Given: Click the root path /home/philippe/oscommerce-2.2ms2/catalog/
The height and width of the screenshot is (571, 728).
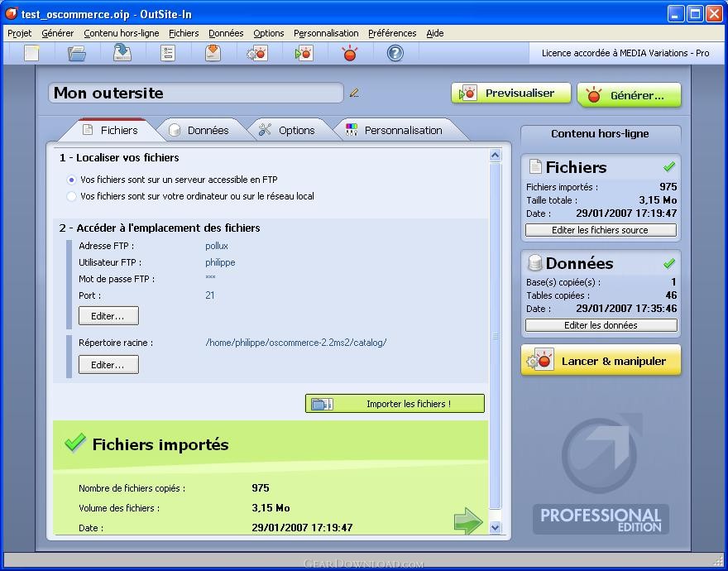Looking at the screenshot, I should click(x=296, y=343).
